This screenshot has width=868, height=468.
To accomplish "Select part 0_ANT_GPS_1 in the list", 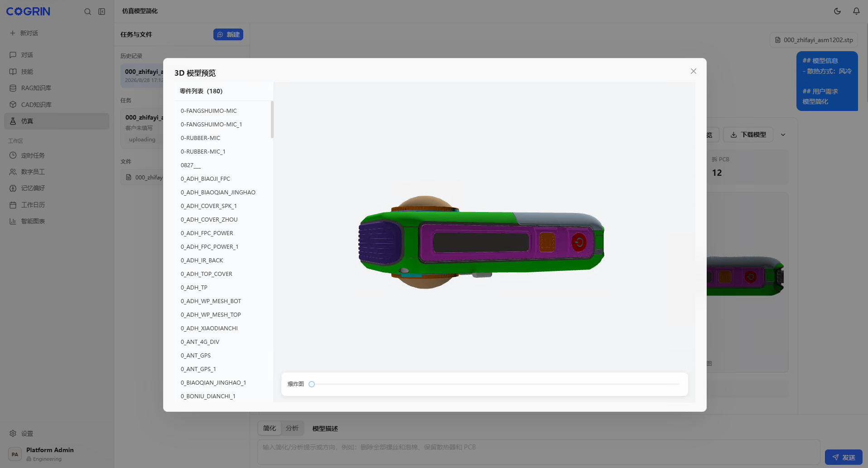I will coord(222,369).
